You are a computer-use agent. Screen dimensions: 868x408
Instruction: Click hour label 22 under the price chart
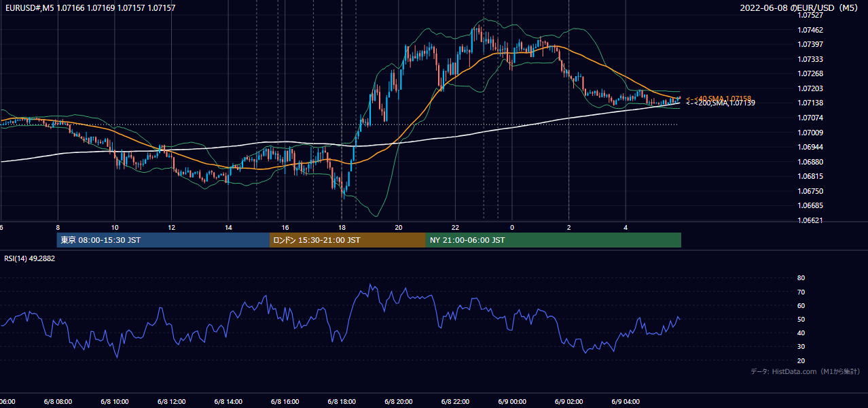click(455, 228)
